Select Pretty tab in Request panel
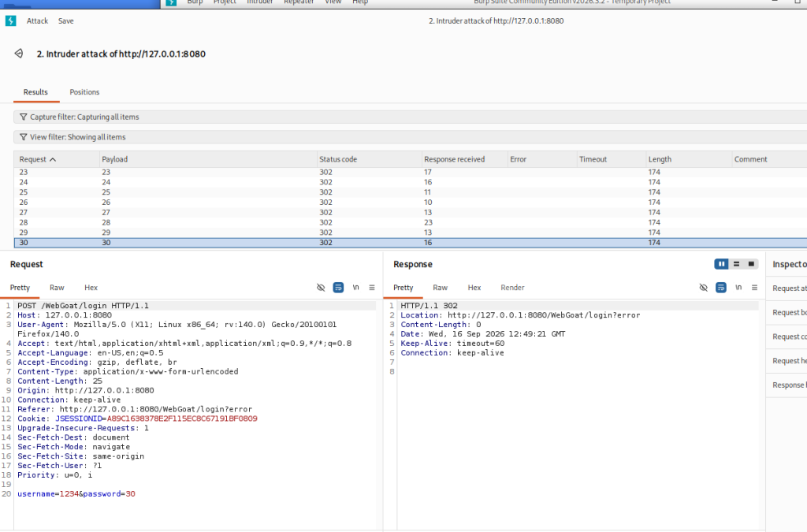 (x=20, y=288)
